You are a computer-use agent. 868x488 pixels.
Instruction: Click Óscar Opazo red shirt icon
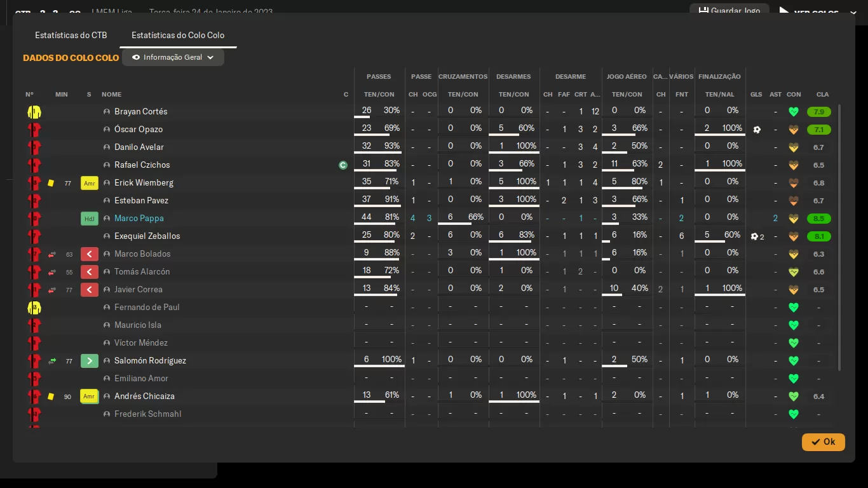click(34, 130)
